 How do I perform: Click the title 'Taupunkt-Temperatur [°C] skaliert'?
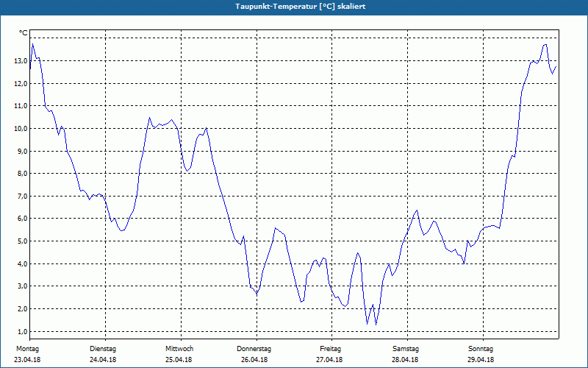301,7
